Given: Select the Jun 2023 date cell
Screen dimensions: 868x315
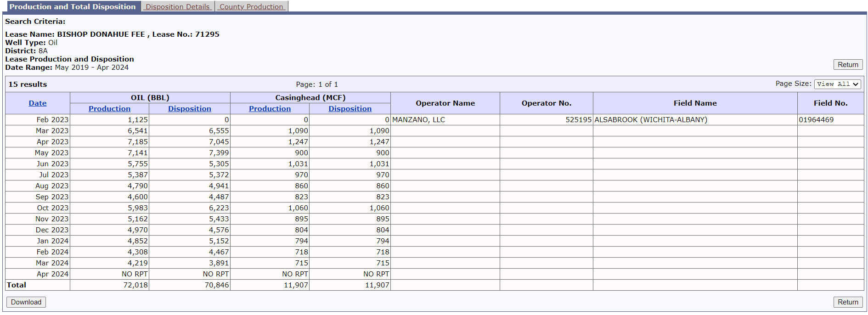Looking at the screenshot, I should 38,164.
